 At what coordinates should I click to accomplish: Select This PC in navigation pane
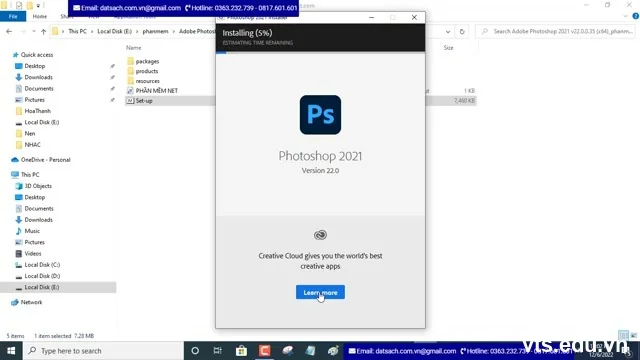[x=30, y=175]
